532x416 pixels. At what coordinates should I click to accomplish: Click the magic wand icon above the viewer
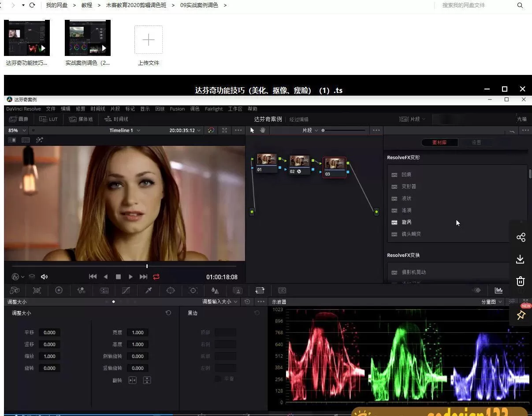(x=39, y=140)
